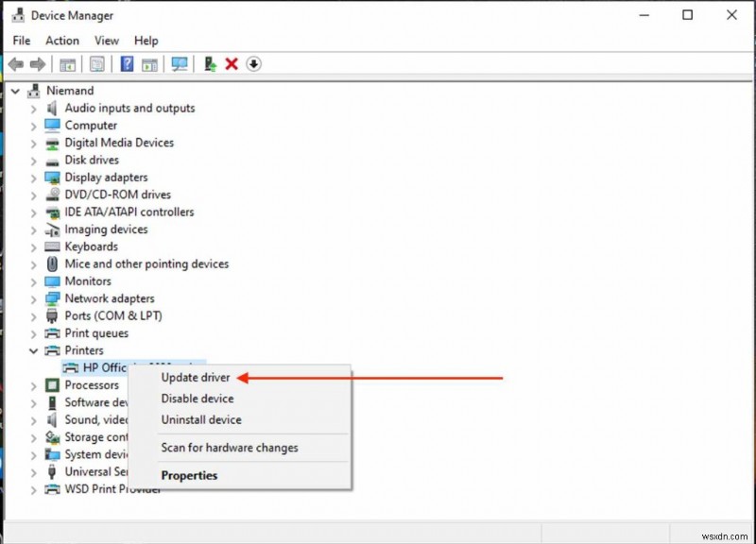This screenshot has width=756, height=544.
Task: Open the View menu
Action: pyautogui.click(x=106, y=41)
